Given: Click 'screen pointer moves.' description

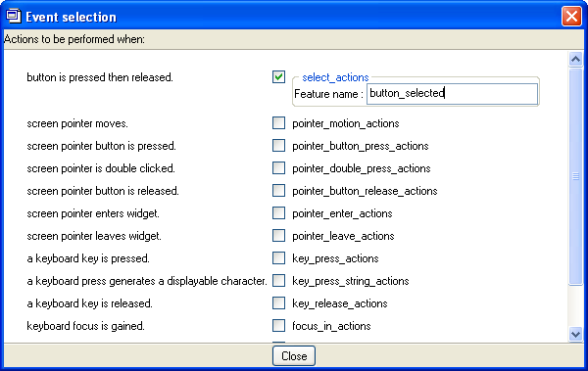Looking at the screenshot, I should (x=77, y=123).
